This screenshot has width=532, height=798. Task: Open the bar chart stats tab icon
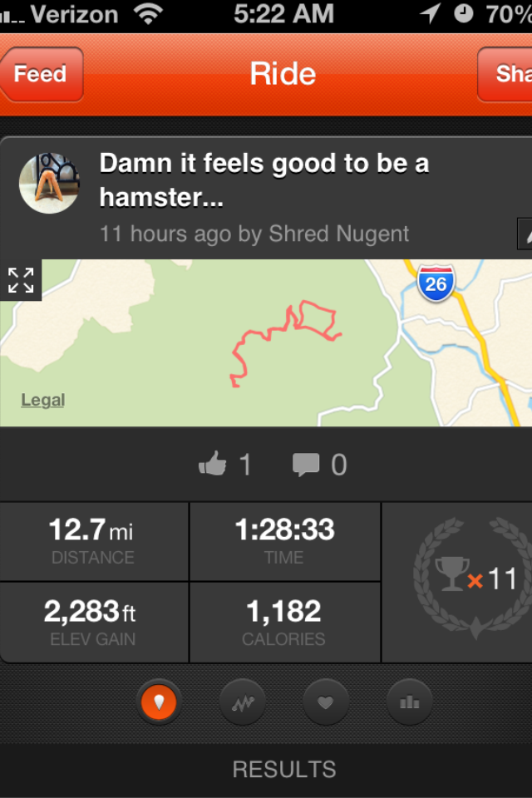point(409,702)
